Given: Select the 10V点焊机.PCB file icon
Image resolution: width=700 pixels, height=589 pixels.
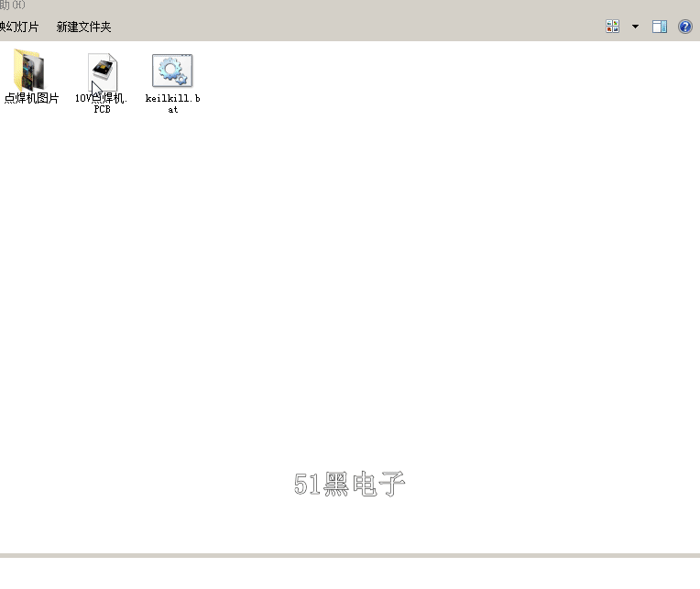Looking at the screenshot, I should (103, 72).
